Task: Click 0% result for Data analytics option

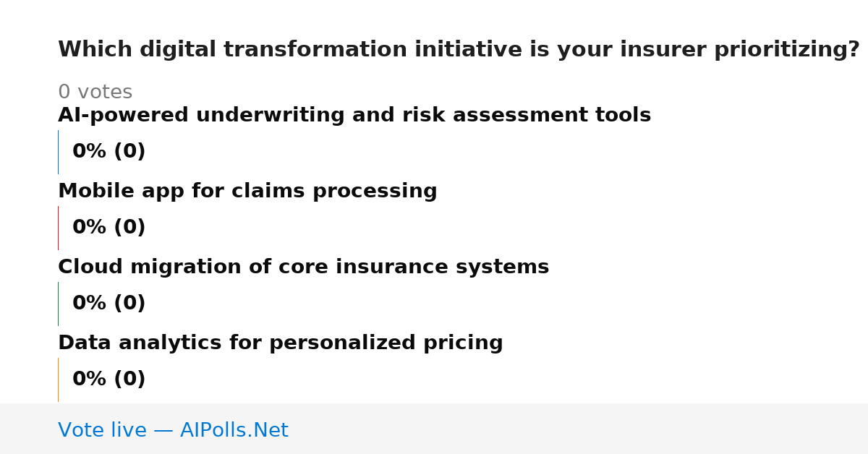Action: (90, 380)
